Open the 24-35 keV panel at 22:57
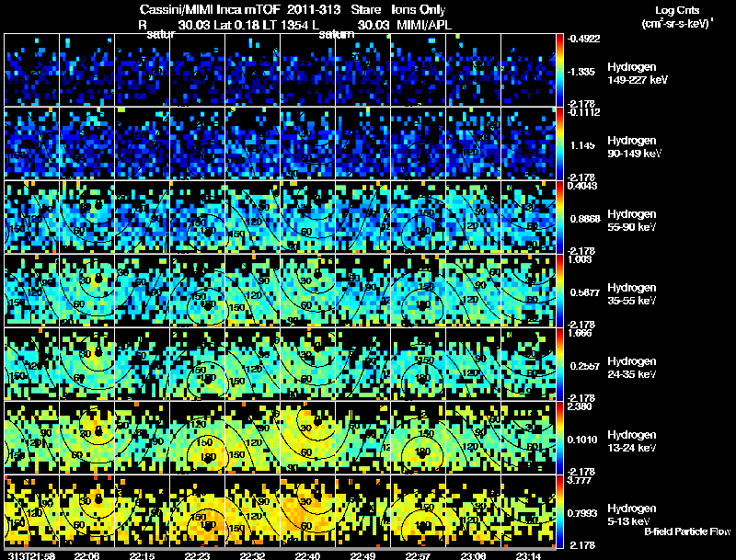The height and width of the screenshot is (560, 736). (x=418, y=364)
